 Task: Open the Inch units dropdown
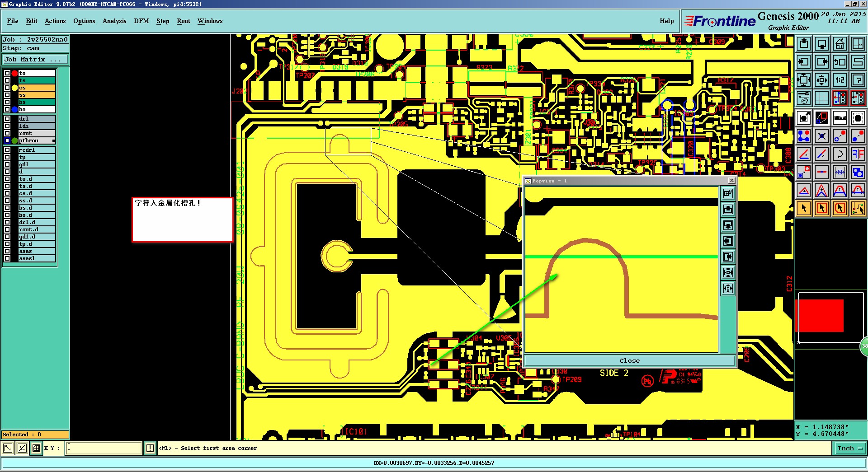pos(850,448)
